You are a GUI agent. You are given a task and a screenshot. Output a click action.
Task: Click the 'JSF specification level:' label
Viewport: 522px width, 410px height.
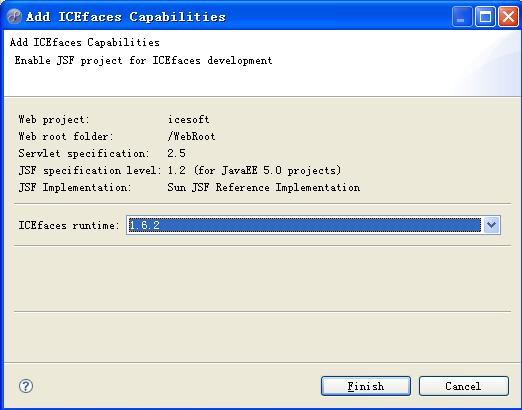click(90, 170)
